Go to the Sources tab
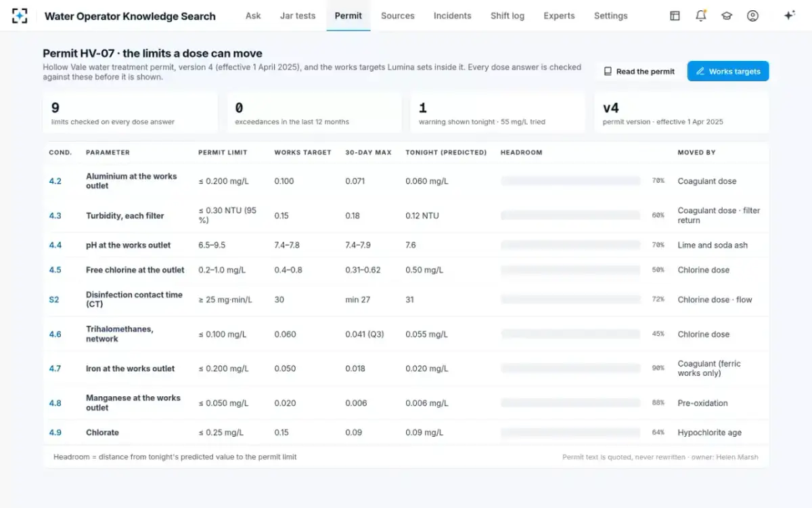Image resolution: width=812 pixels, height=508 pixels. click(398, 16)
